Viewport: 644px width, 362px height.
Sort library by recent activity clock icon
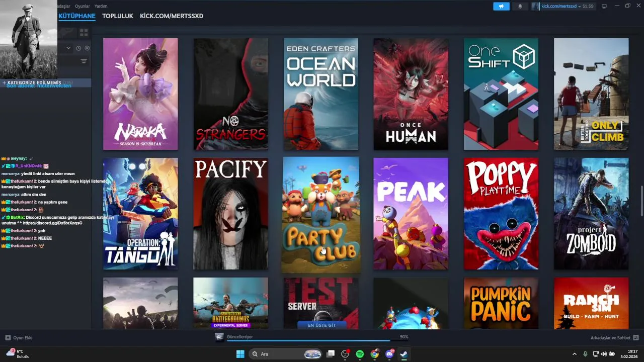tap(78, 48)
